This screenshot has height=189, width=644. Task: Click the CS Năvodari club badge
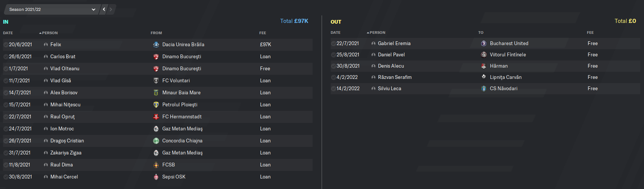point(484,88)
